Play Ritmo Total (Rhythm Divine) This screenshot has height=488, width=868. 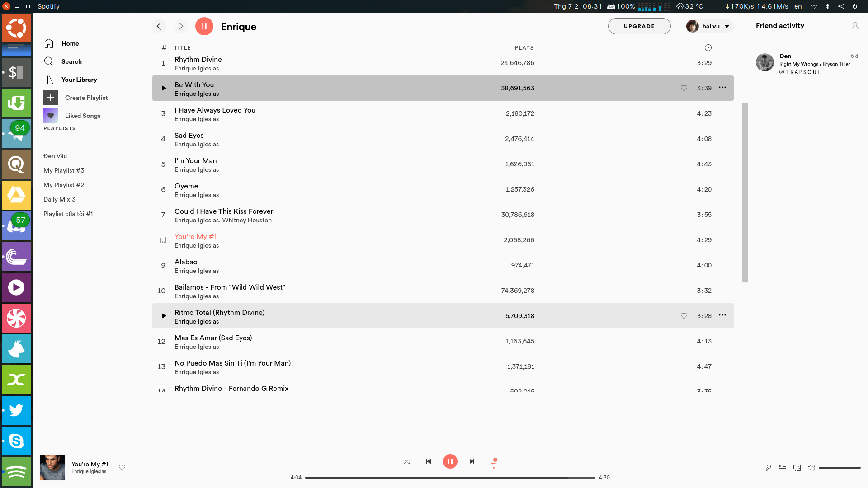coord(164,316)
